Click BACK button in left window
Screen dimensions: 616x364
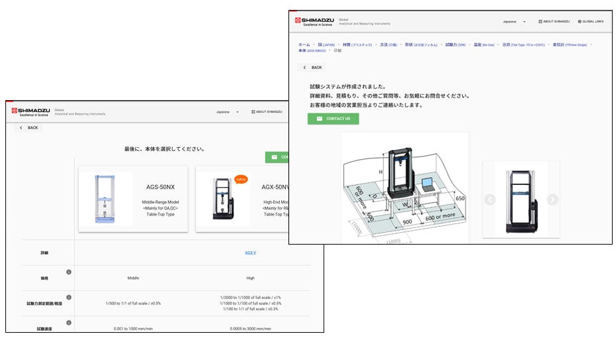[29, 127]
